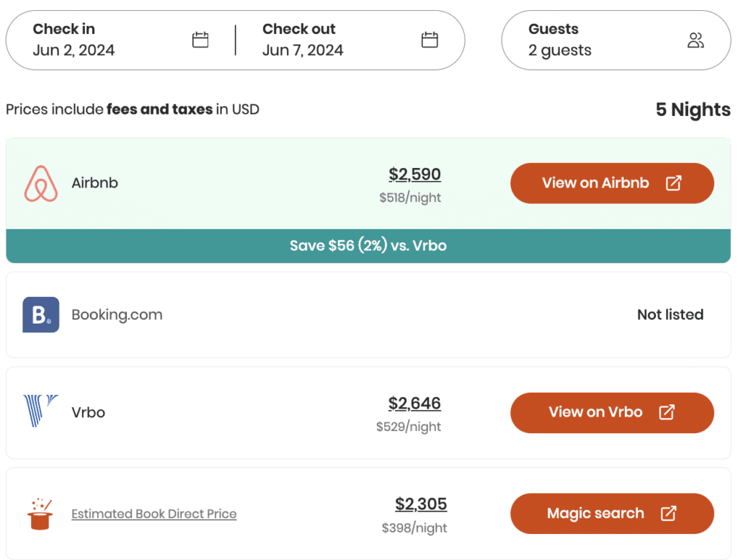Click the check-out calendar icon
The height and width of the screenshot is (560, 738).
429,41
